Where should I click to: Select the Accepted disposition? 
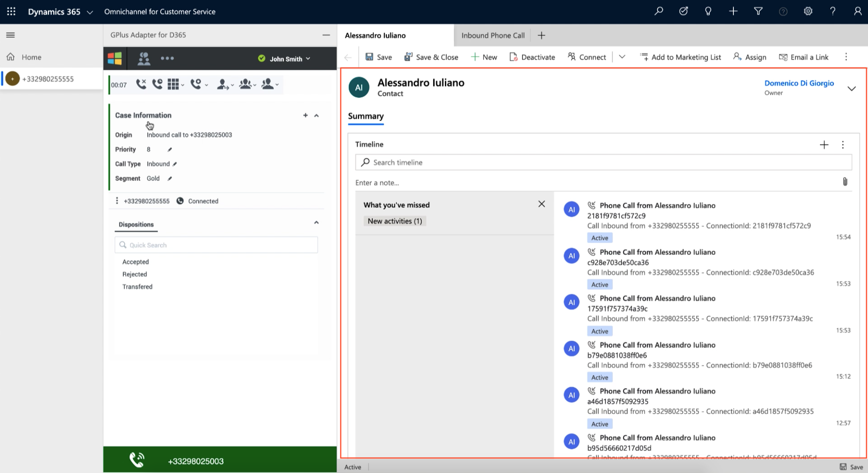point(136,262)
